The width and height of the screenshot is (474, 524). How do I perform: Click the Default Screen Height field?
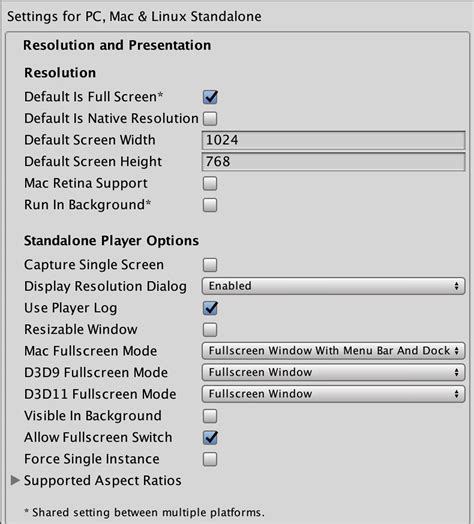tap(333, 162)
